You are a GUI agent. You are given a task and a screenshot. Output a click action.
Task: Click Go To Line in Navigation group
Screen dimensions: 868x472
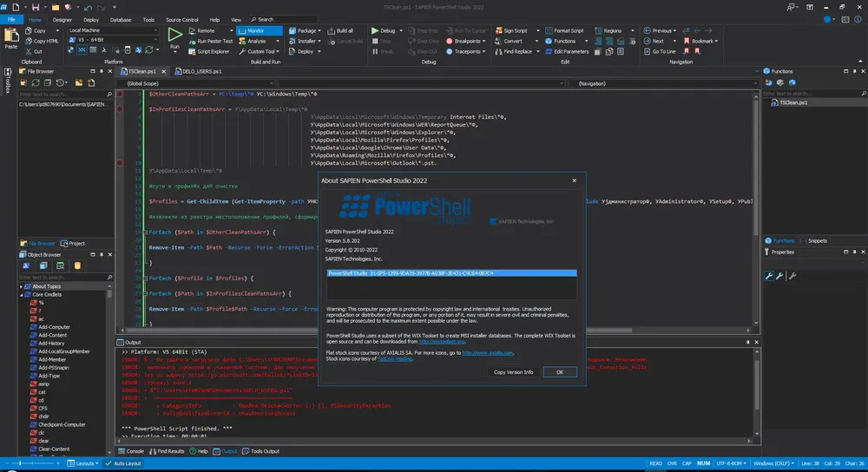point(660,51)
